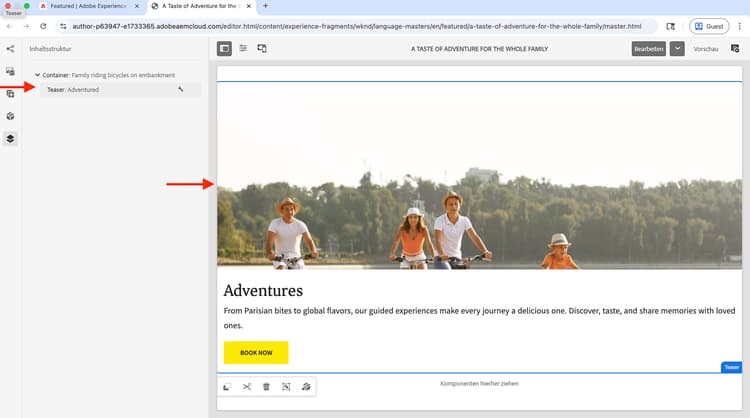This screenshot has width=750, height=418.
Task: Click the icon left of the Guest button
Action: (x=671, y=26)
